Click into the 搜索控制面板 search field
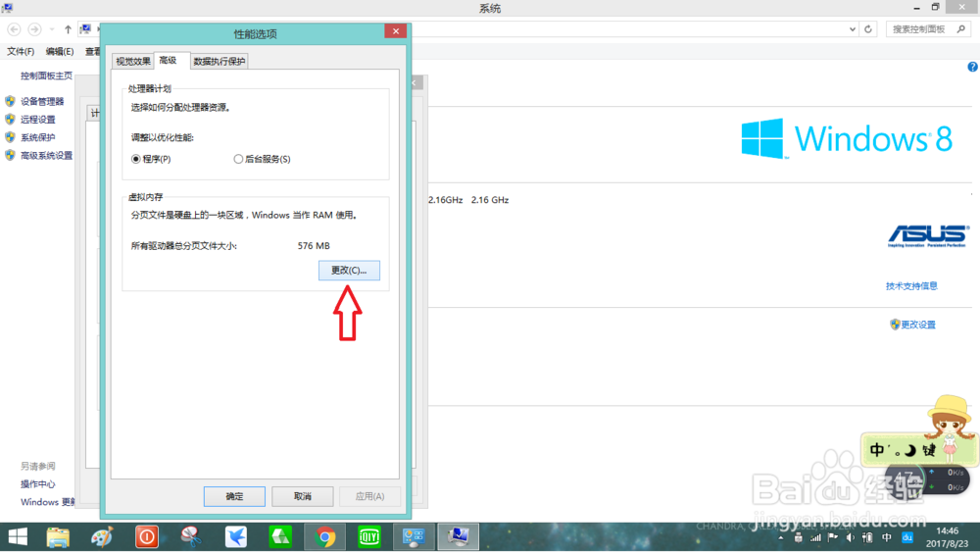 click(927, 29)
